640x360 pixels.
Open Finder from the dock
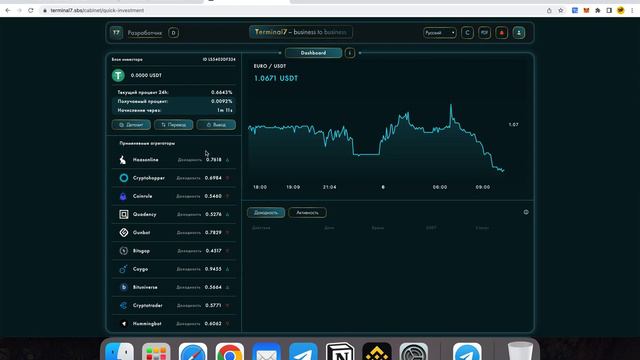[120, 351]
